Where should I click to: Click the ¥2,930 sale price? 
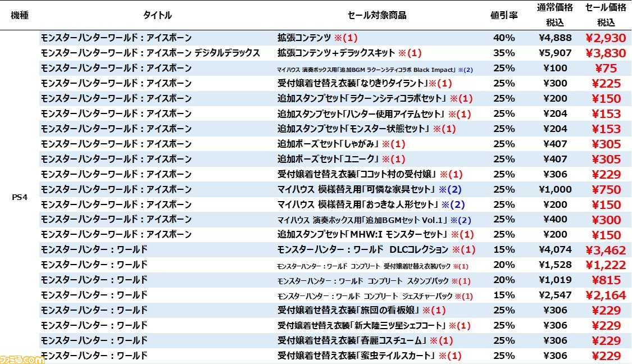click(x=606, y=38)
